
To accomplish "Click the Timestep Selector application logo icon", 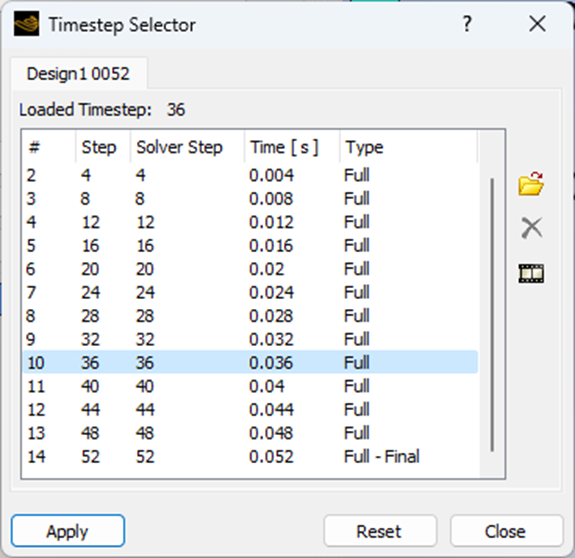I will point(26,24).
